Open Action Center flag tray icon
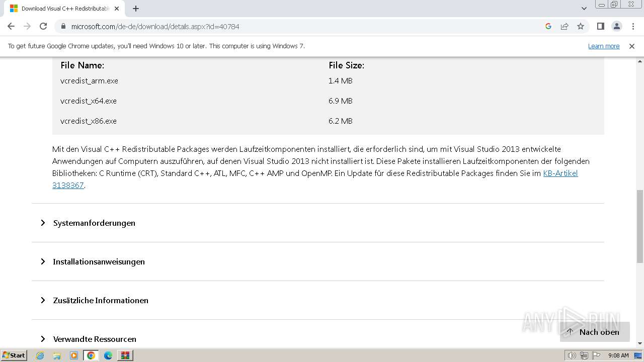This screenshot has height=362, width=644. coord(595,355)
